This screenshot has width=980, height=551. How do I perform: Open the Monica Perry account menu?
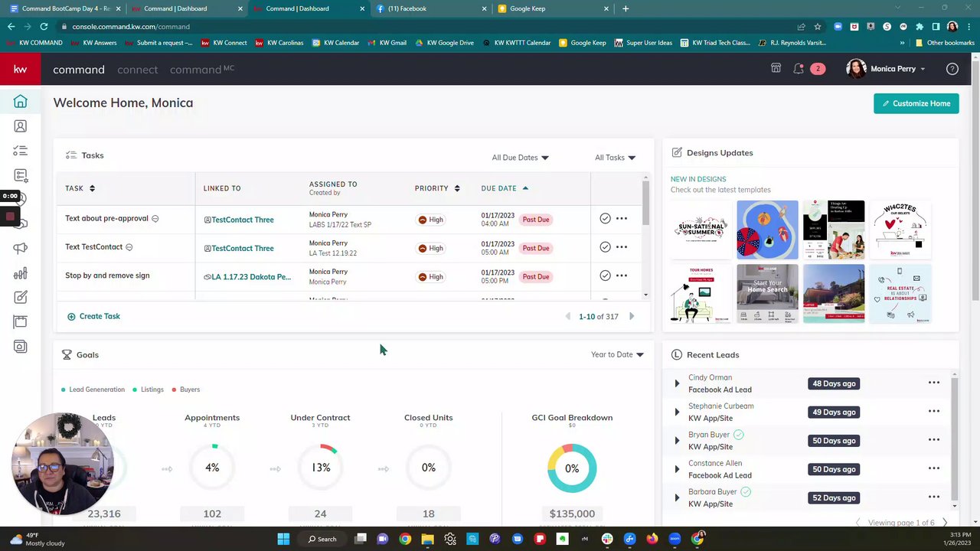point(886,69)
